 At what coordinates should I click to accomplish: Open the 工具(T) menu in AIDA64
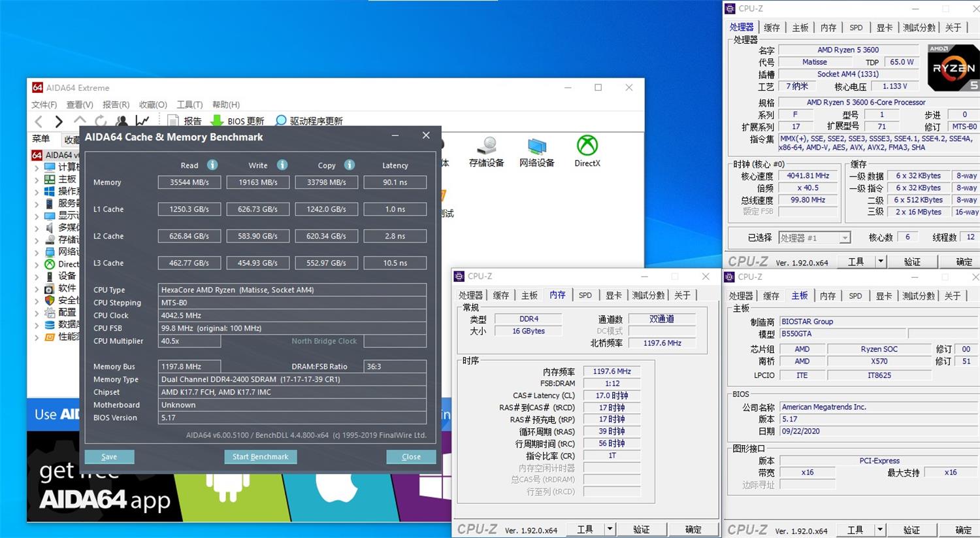click(189, 105)
